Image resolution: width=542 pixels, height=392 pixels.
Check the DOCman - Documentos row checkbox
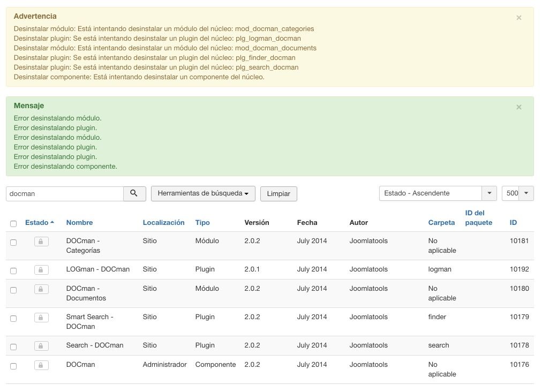pyautogui.click(x=13, y=290)
